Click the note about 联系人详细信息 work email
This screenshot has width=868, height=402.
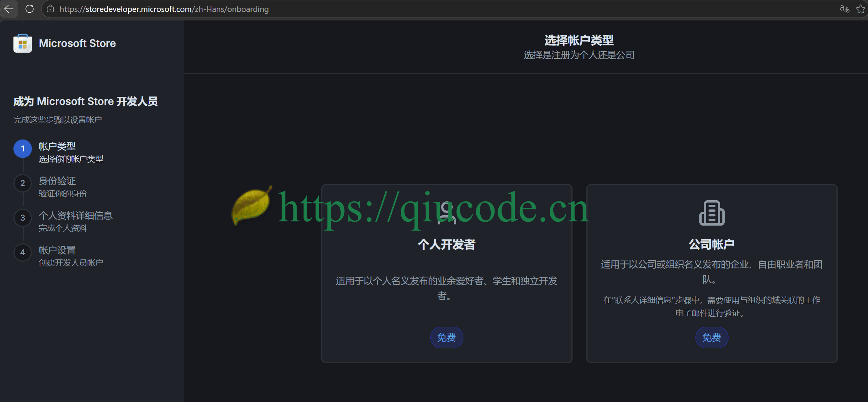click(x=712, y=306)
